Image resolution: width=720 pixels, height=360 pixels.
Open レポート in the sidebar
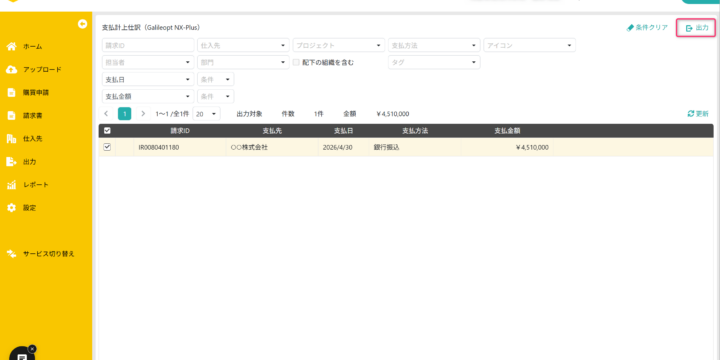(36, 185)
